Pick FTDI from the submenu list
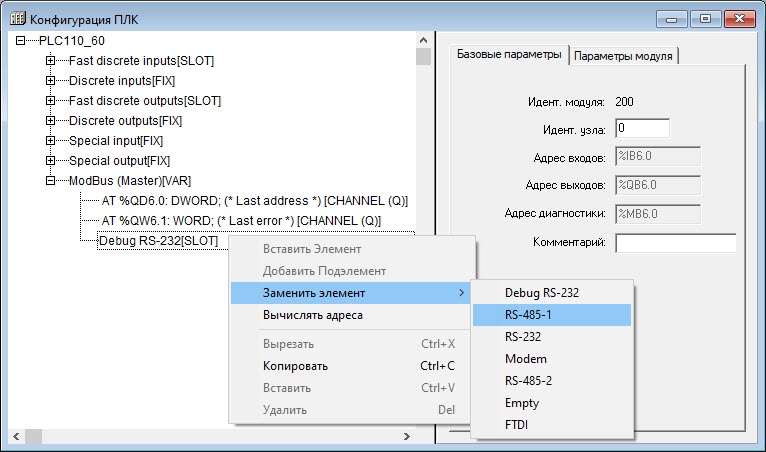The image size is (766, 452). (x=520, y=425)
